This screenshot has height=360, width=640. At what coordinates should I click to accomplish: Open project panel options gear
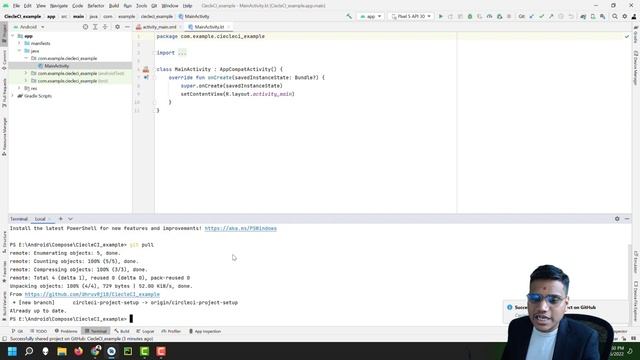(x=117, y=27)
